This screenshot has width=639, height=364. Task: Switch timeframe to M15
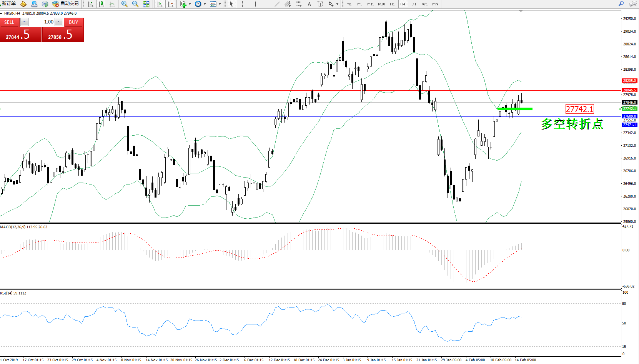(x=370, y=4)
